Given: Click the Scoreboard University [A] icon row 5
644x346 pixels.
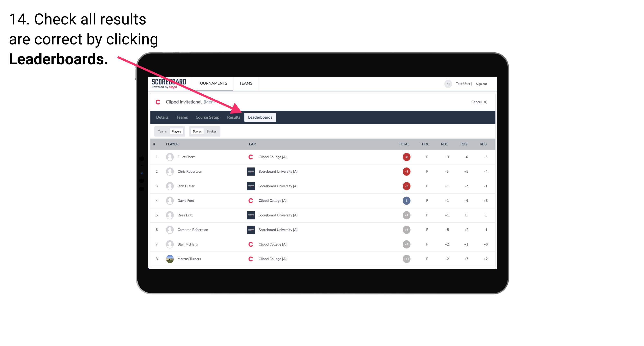Looking at the screenshot, I should (250, 215).
